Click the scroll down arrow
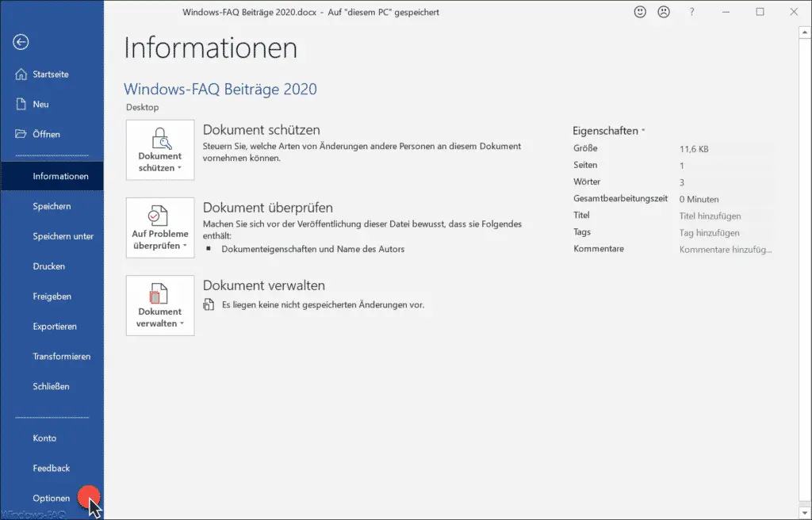812x520 pixels. [804, 512]
